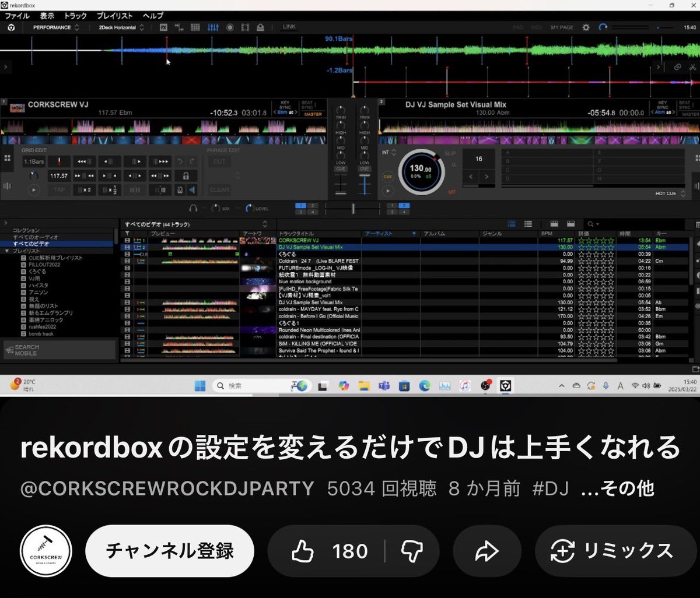The width and height of the screenshot is (700, 598).
Task: Open the HOT CUE pad mode dropdown
Action: click(669, 193)
